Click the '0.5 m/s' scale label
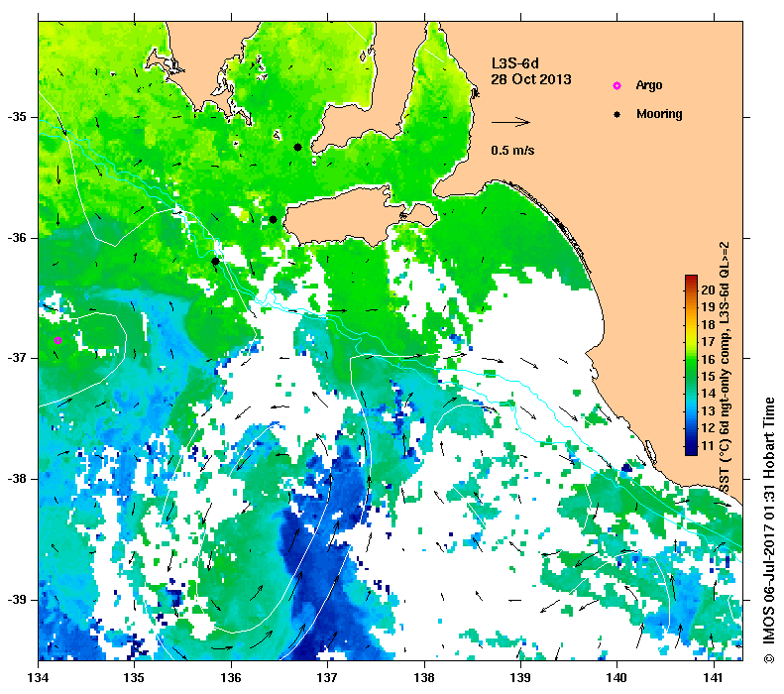This screenshot has width=784, height=694. [x=512, y=150]
